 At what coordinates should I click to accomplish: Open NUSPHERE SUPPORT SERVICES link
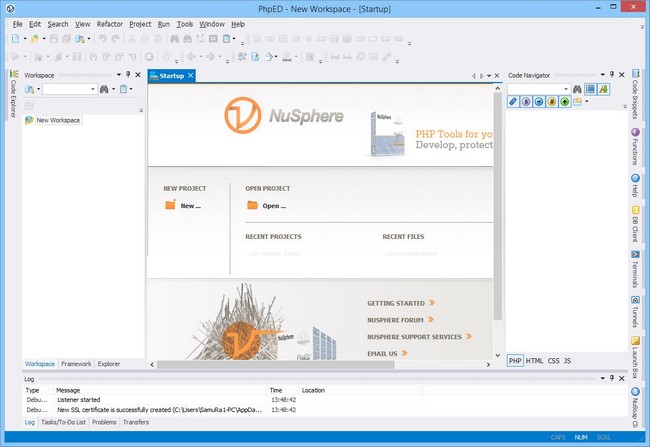tap(419, 337)
